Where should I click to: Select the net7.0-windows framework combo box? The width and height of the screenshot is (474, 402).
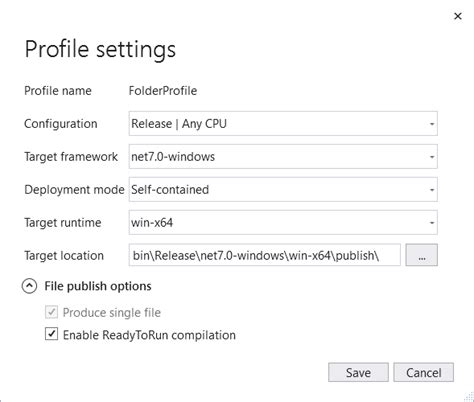click(x=283, y=157)
